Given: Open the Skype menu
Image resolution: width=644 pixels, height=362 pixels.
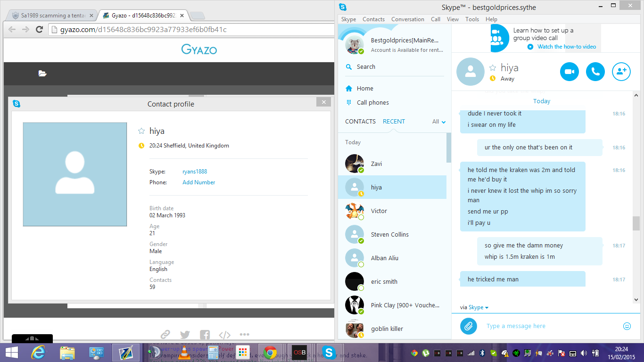Looking at the screenshot, I should coord(349,19).
